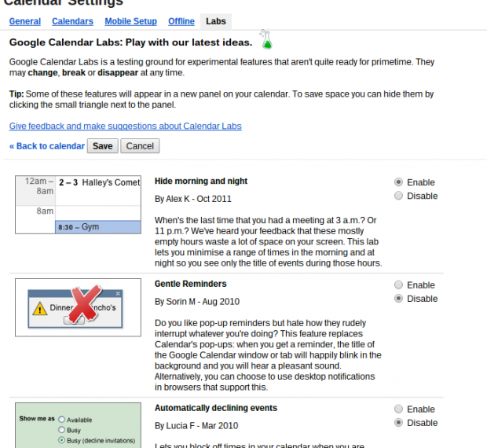The image size is (487, 448).
Task: Open the Calendar Labs feedback link
Action: pos(126,126)
